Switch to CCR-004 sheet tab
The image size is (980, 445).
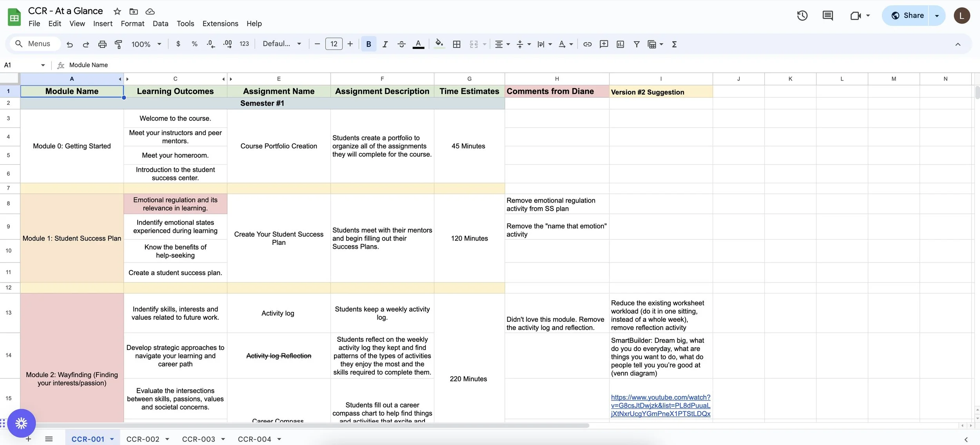[254, 439]
